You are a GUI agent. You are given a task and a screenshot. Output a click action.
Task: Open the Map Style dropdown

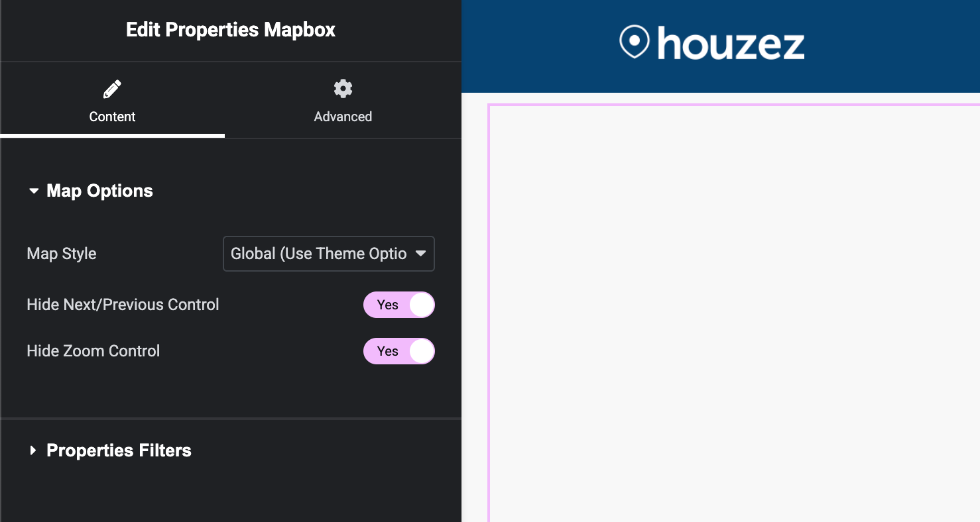[328, 254]
